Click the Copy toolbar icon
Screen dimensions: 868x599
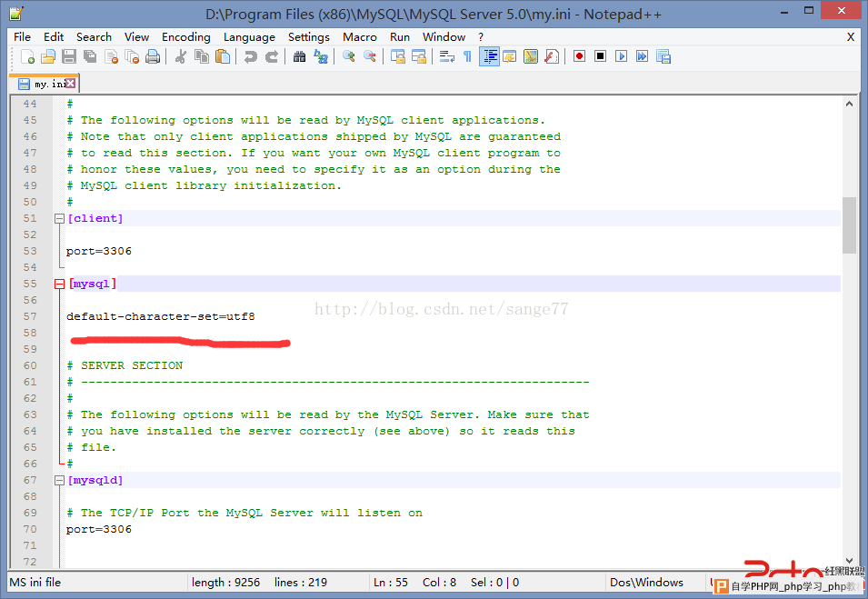202,56
